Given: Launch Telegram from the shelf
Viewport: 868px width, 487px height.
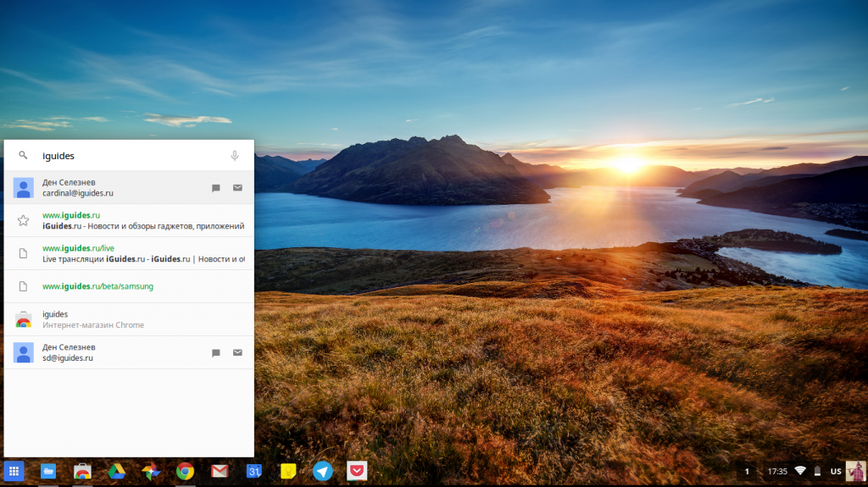Looking at the screenshot, I should point(323,471).
